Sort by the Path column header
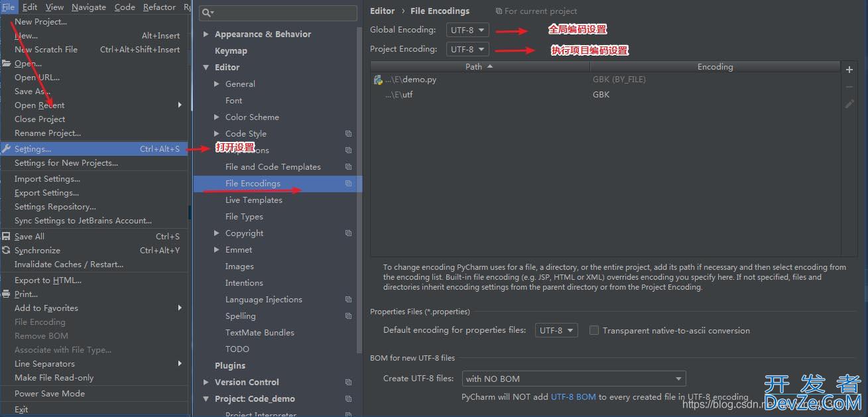 click(x=480, y=67)
